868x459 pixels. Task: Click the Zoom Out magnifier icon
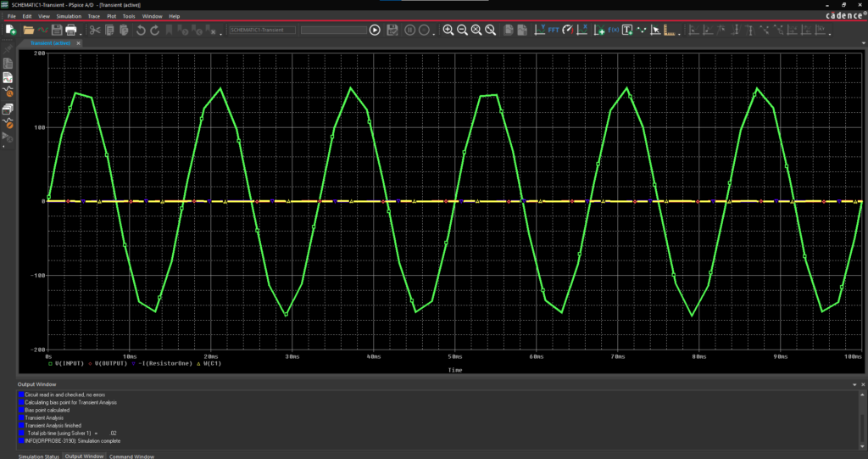(462, 30)
